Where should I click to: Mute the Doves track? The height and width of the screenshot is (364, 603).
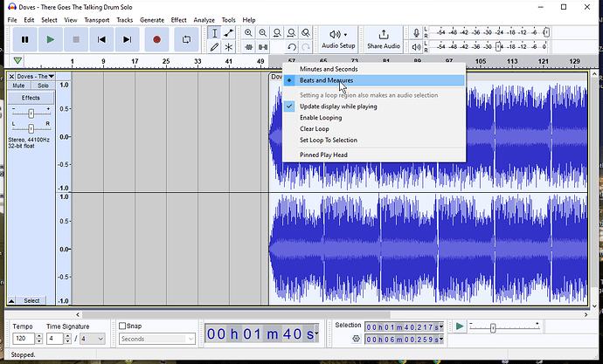point(18,86)
